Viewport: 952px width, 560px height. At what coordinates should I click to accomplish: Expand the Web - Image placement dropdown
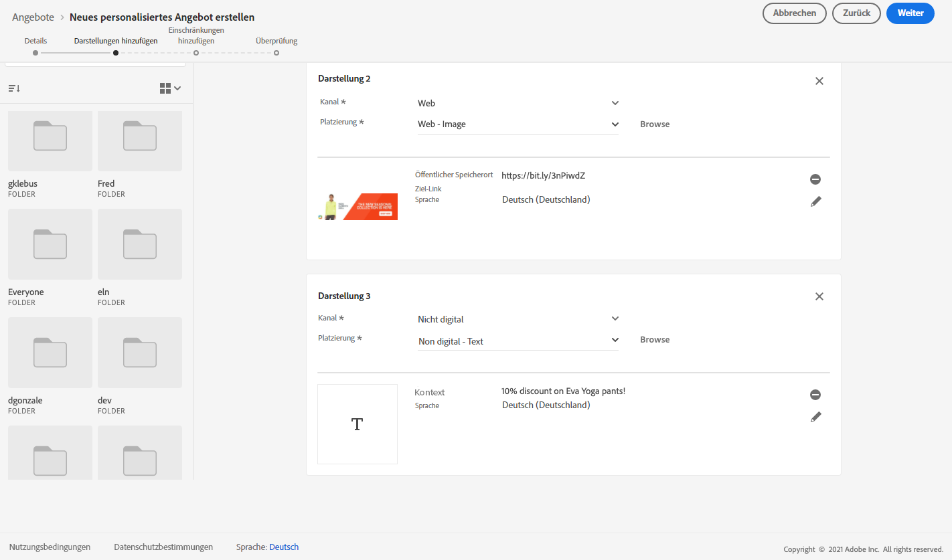click(x=518, y=124)
